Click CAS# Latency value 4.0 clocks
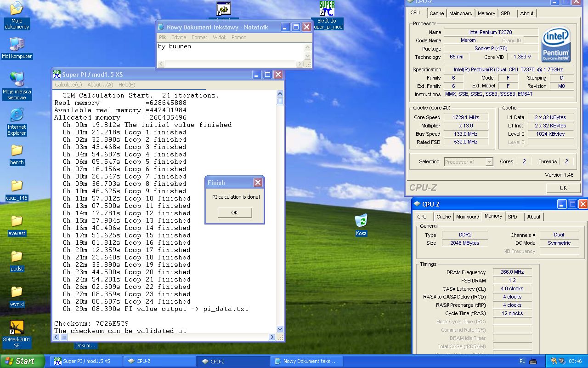 (512, 289)
